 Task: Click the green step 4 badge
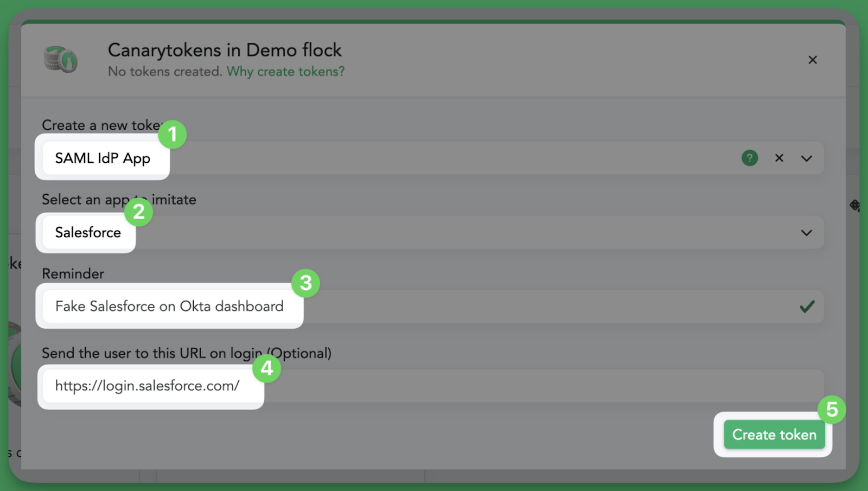pyautogui.click(x=266, y=368)
